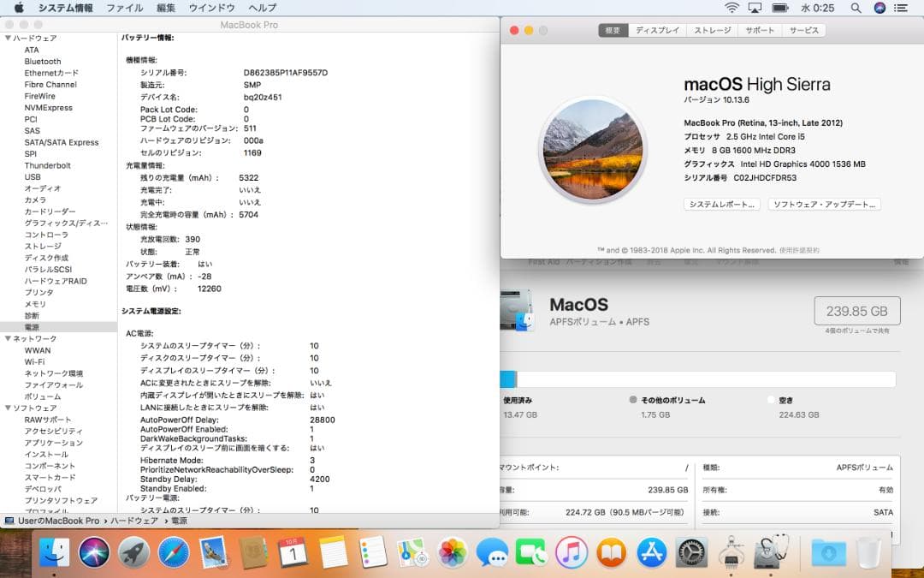Open System Preferences from the Dock
This screenshot has height=578, width=924.
691,555
